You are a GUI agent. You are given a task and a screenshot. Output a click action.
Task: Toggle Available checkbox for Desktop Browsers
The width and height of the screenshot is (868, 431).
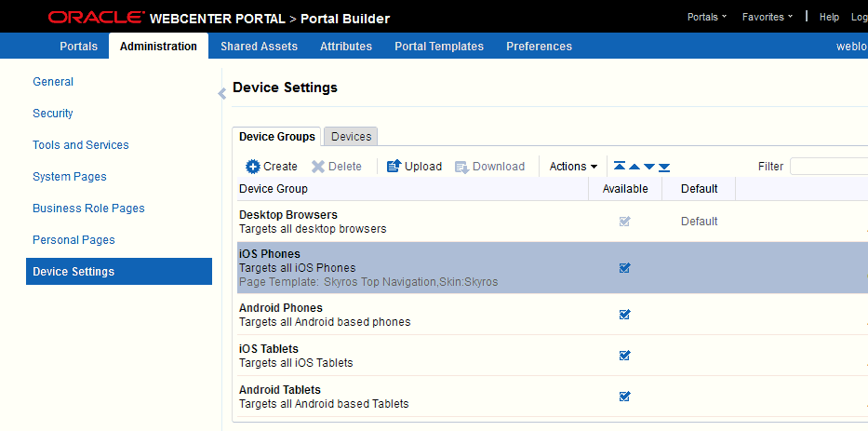[624, 222]
